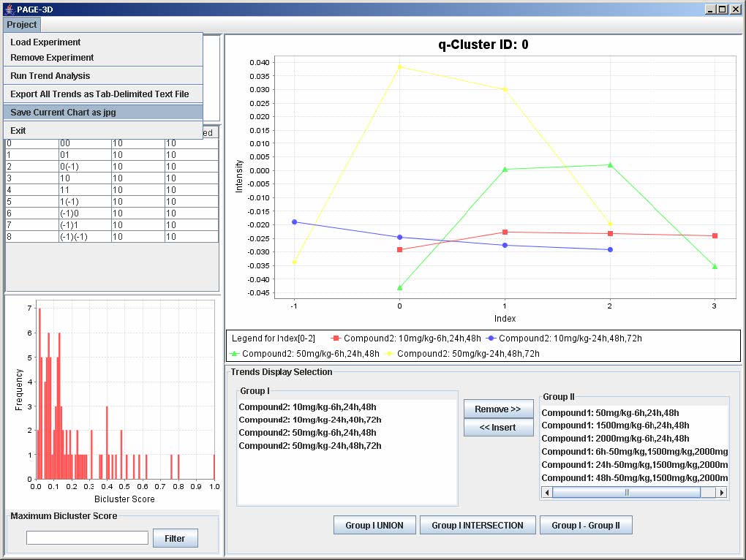Choose Exit from Project menu
Image resolution: width=746 pixels, height=560 pixels.
[x=18, y=131]
